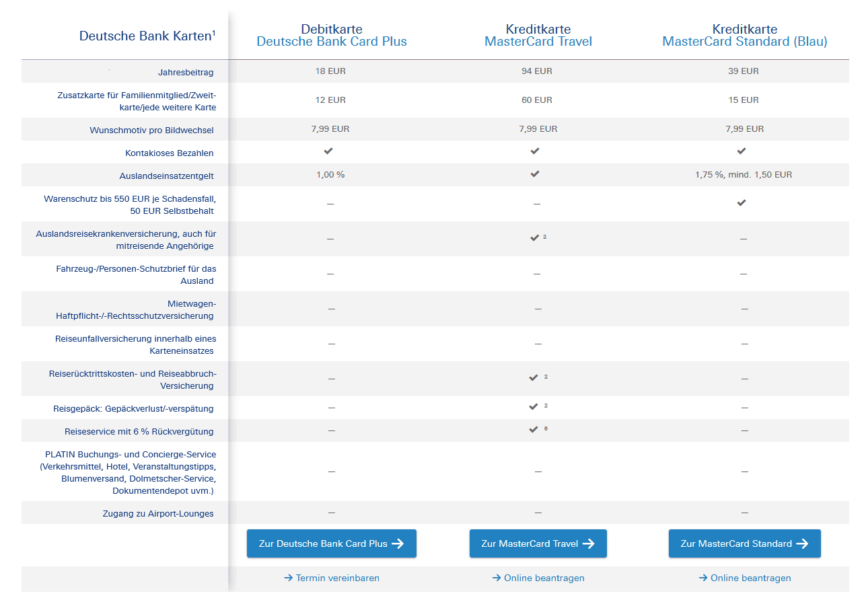Click Kontaktloses Bezahlen checkmark for MasterCard Standard
868x604 pixels.
[x=742, y=151]
